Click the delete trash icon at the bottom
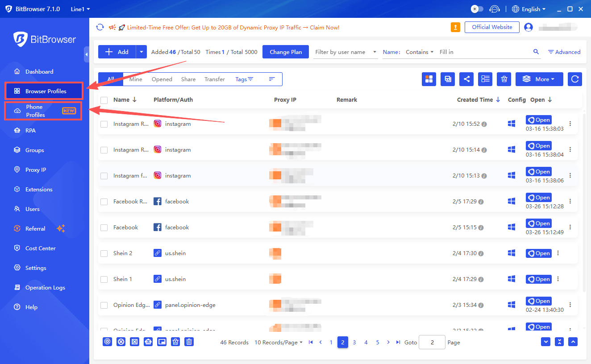 (189, 342)
